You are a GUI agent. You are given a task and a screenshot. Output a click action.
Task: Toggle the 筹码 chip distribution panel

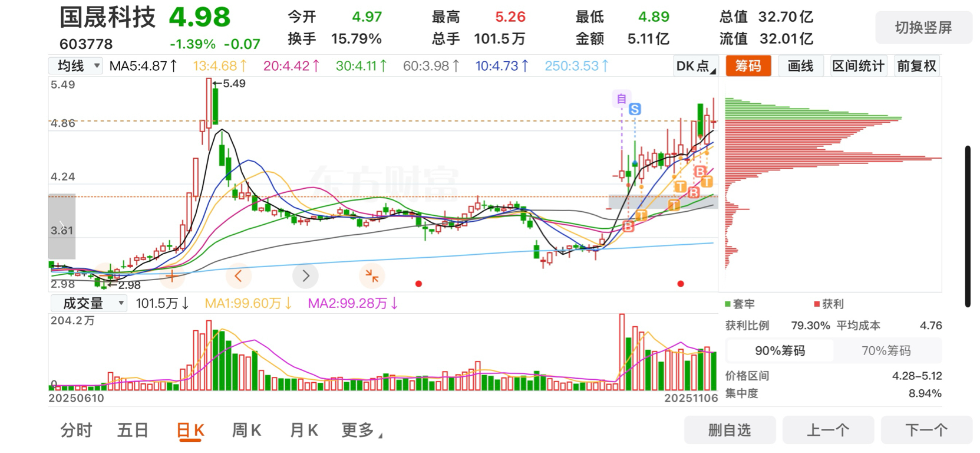coord(748,66)
